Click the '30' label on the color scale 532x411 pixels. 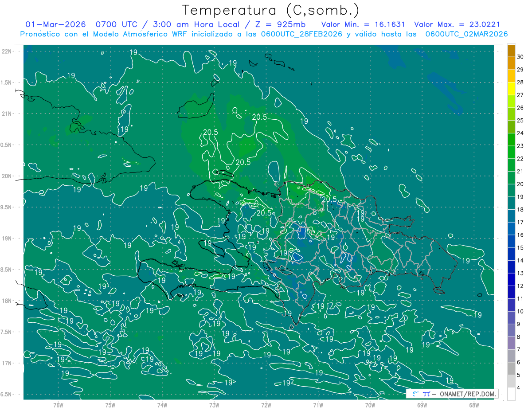520,57
